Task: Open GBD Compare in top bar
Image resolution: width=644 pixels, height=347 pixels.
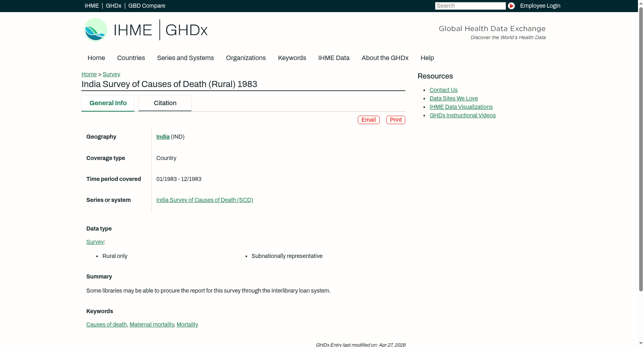Action: pos(147,6)
